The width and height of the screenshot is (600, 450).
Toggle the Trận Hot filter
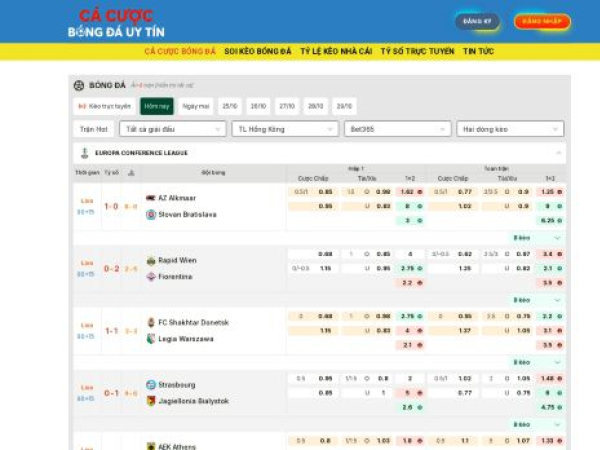pos(93,129)
